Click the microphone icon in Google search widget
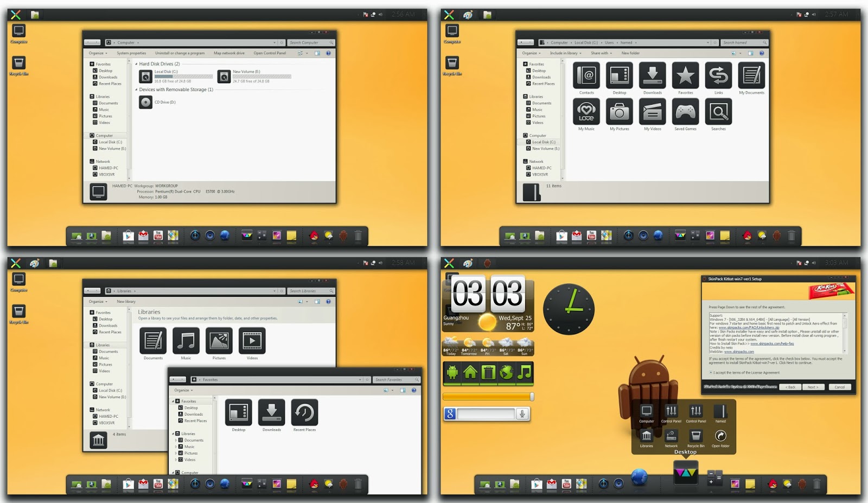 522,414
